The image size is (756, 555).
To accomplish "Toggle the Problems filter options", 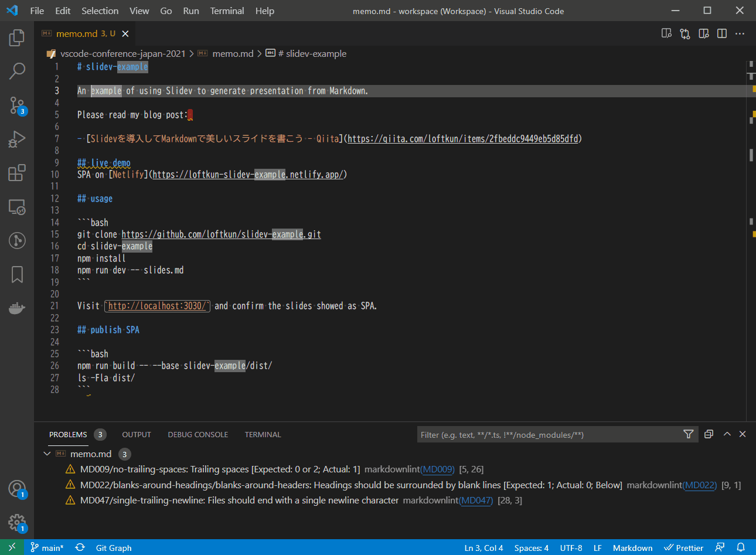I will click(x=689, y=434).
